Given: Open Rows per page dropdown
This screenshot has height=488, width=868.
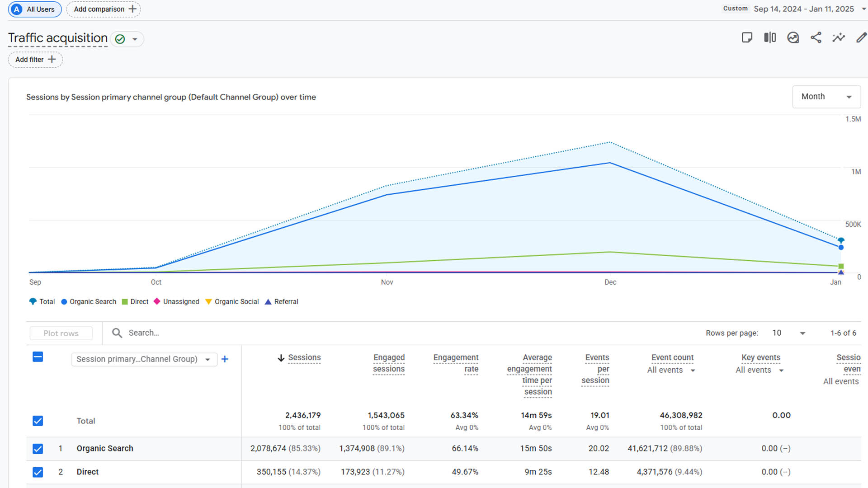Looking at the screenshot, I should click(x=789, y=333).
